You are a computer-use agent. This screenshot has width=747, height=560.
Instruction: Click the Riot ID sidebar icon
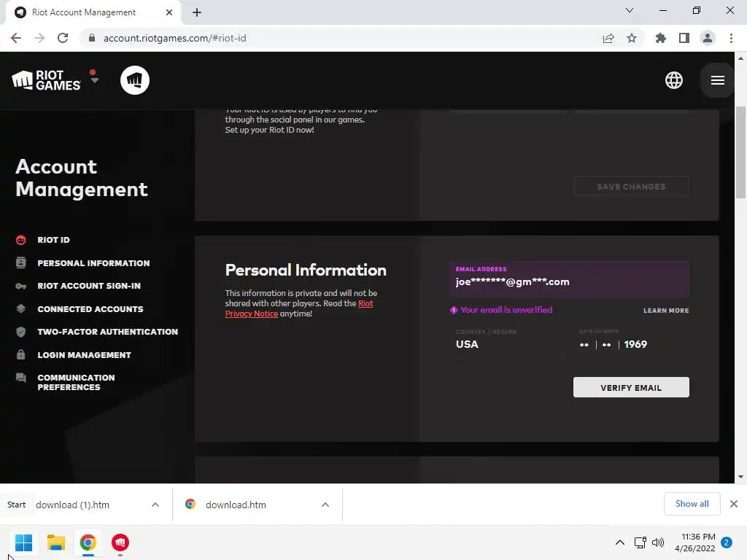click(20, 240)
